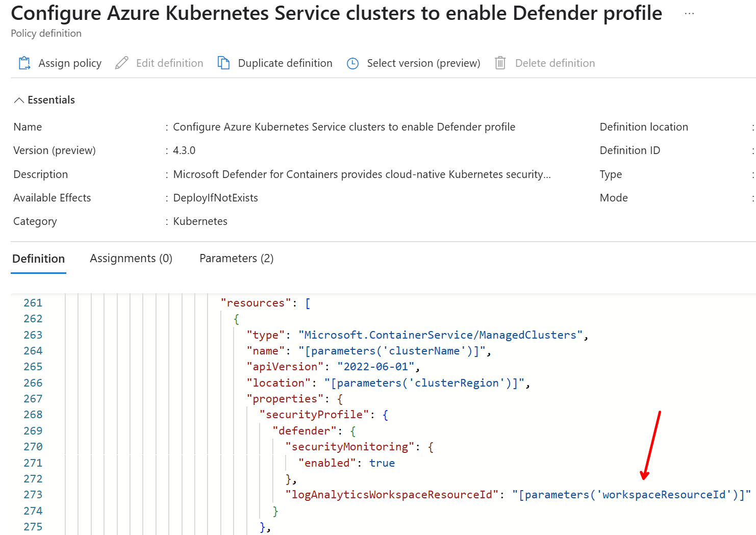756x535 pixels.
Task: Click the [parameters('workspaceResourceId')] value
Action: 632,495
